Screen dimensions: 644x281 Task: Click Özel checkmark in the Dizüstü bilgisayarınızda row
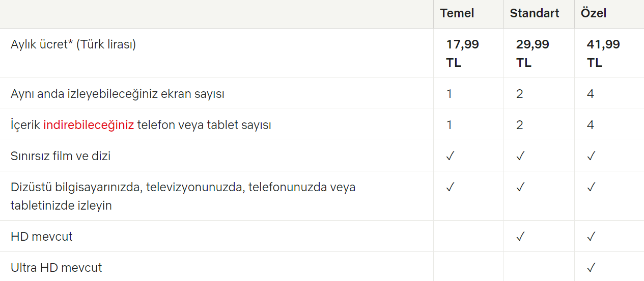pyautogui.click(x=591, y=187)
